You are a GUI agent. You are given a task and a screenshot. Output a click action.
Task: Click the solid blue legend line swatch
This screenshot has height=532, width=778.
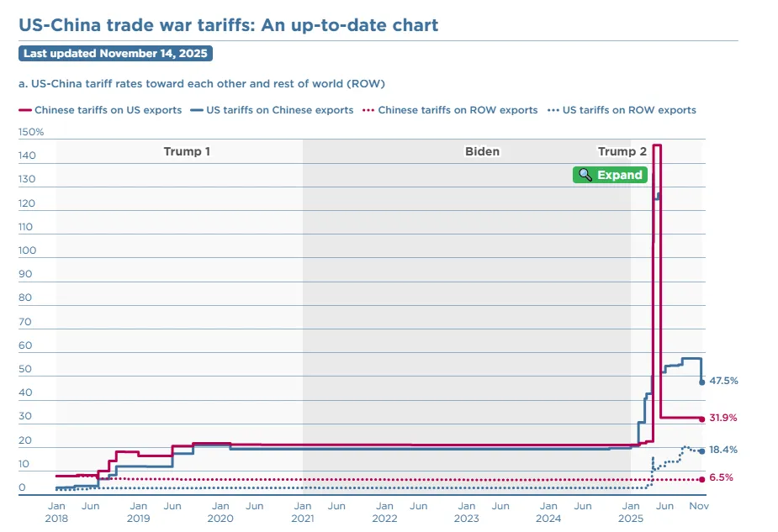[x=197, y=110]
